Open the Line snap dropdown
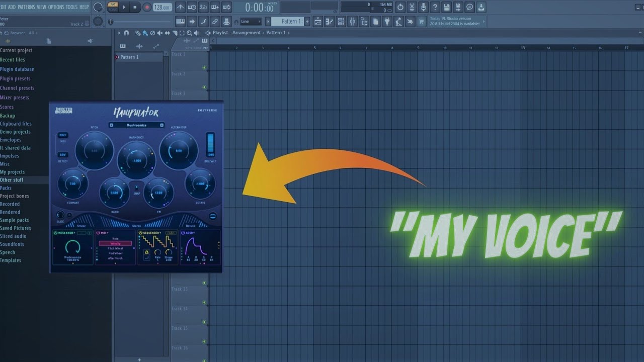 [x=251, y=22]
